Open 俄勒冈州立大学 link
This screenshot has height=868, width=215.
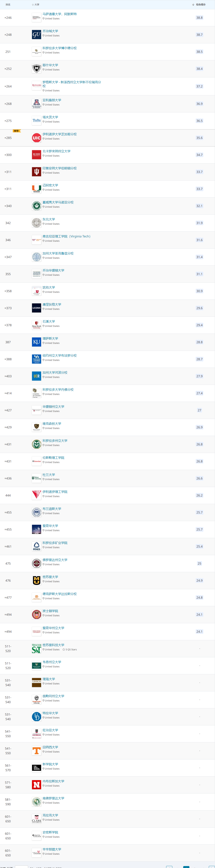tap(53, 696)
